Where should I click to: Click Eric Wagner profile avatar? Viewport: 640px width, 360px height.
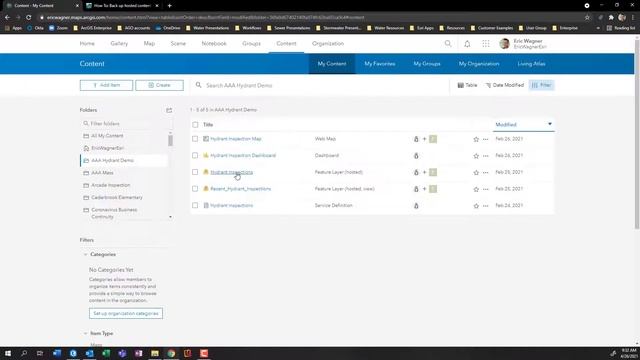504,44
